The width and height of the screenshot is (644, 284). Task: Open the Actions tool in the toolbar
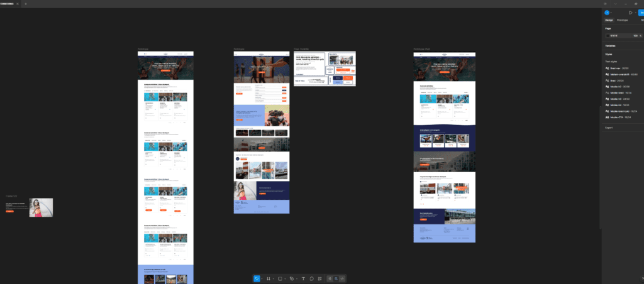[319, 279]
